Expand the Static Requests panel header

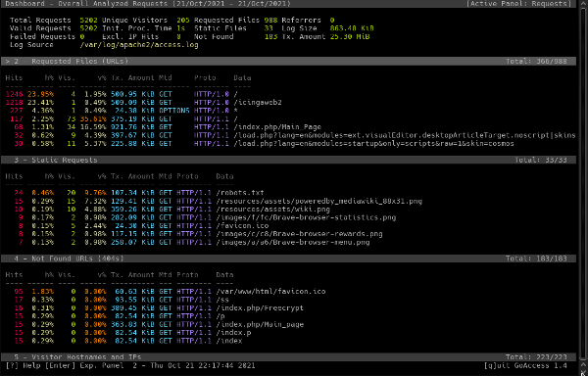pyautogui.click(x=288, y=160)
